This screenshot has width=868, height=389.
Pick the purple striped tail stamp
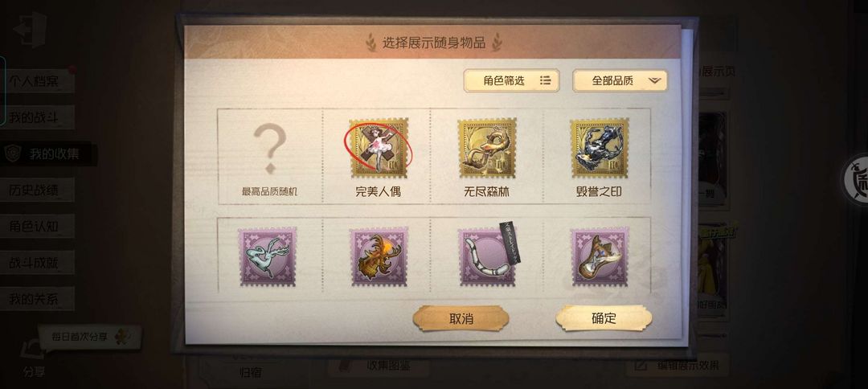pos(487,256)
